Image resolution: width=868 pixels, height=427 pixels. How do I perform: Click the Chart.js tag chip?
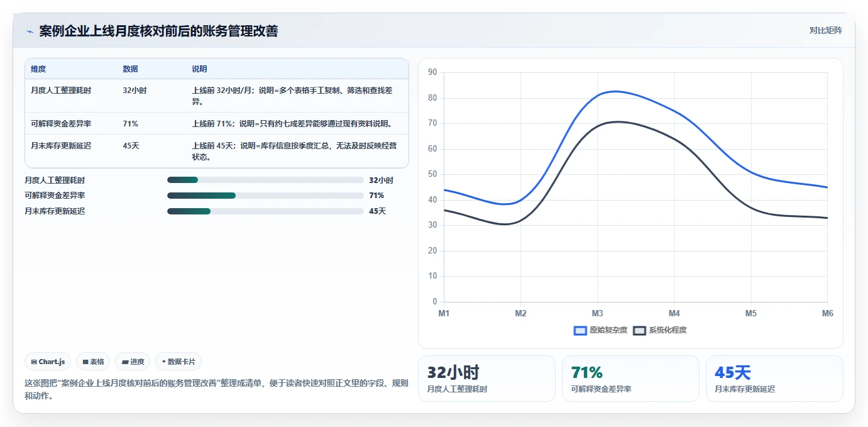tap(48, 362)
